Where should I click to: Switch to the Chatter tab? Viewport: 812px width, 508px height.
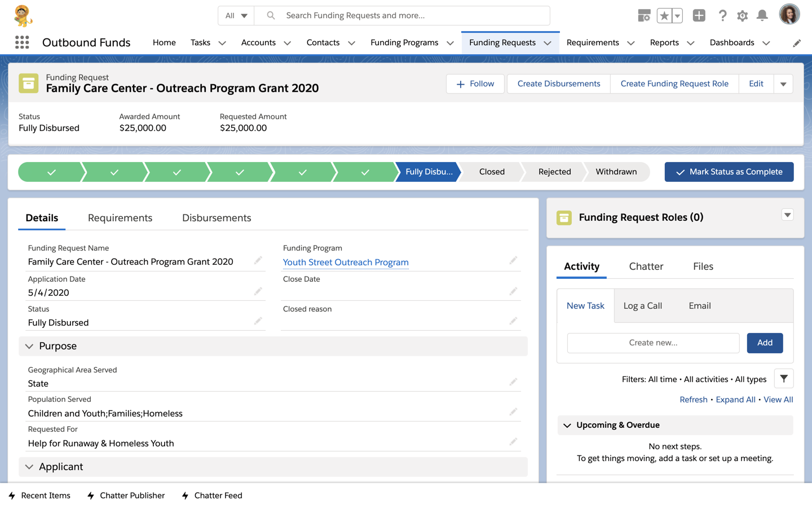(x=646, y=266)
